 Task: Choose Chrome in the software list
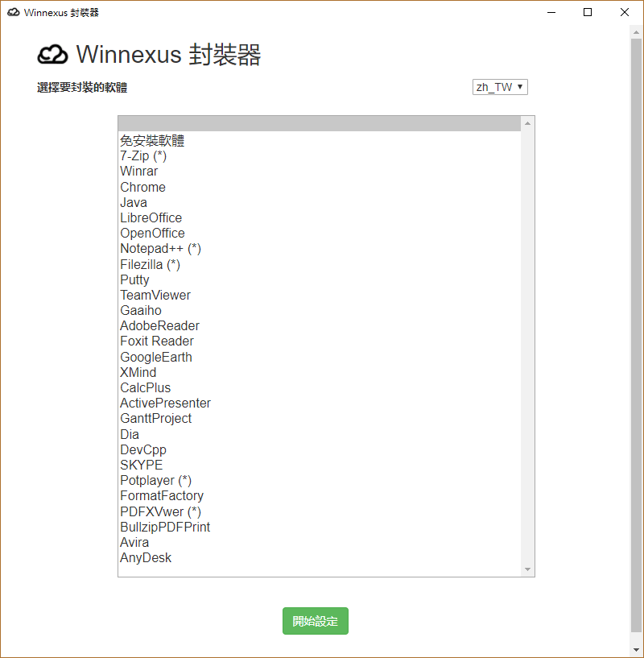pos(320,187)
